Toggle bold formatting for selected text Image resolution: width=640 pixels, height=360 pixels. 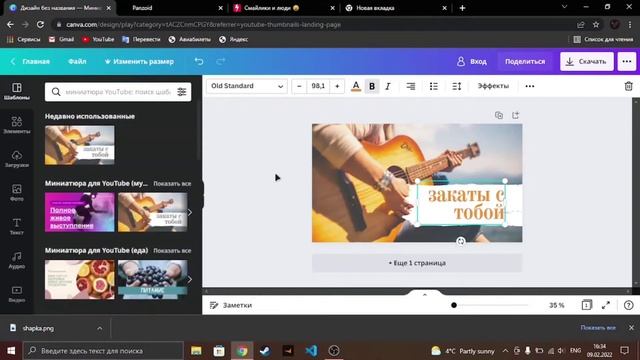pyautogui.click(x=372, y=86)
